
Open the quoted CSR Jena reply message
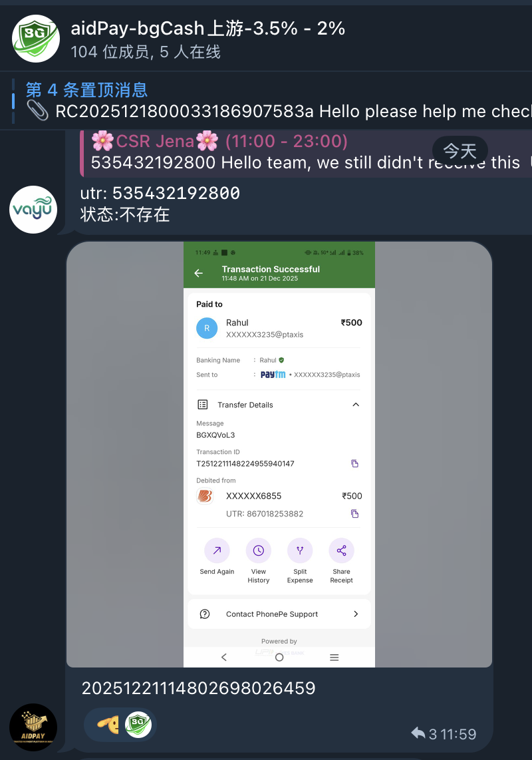306,152
